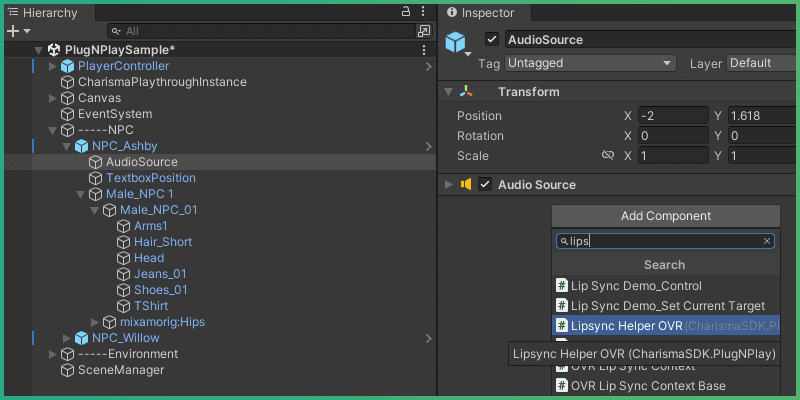Switch to the Inspector tab
Image resolution: width=800 pixels, height=400 pixels.
480,13
